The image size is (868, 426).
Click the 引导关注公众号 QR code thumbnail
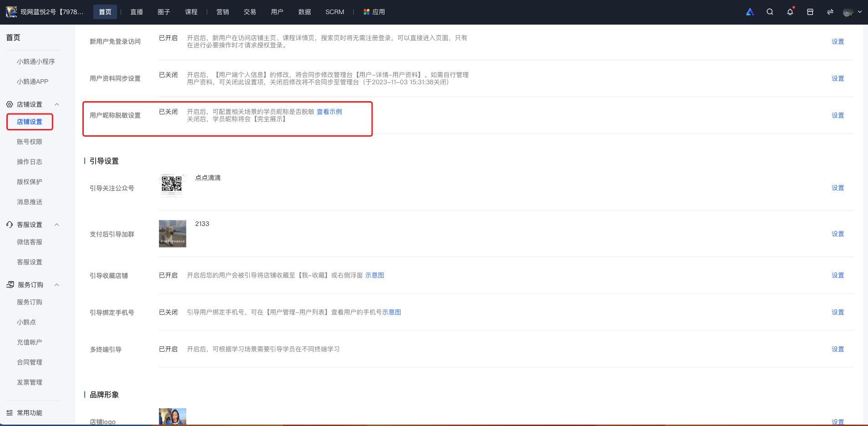tap(172, 185)
